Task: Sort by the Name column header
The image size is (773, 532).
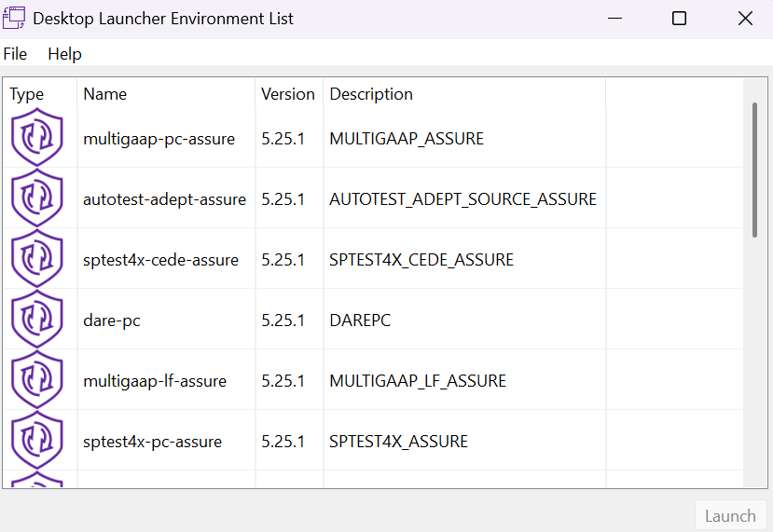Action: tap(166, 93)
